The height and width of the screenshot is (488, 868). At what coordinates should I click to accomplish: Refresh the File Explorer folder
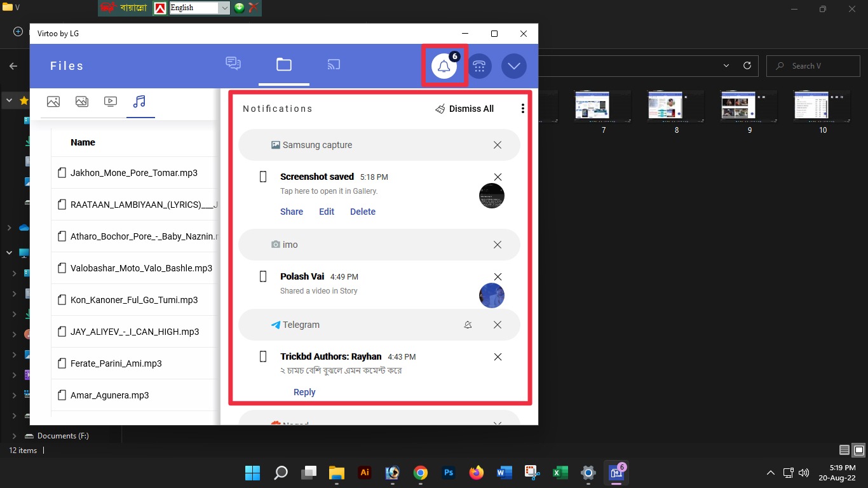[x=747, y=66]
